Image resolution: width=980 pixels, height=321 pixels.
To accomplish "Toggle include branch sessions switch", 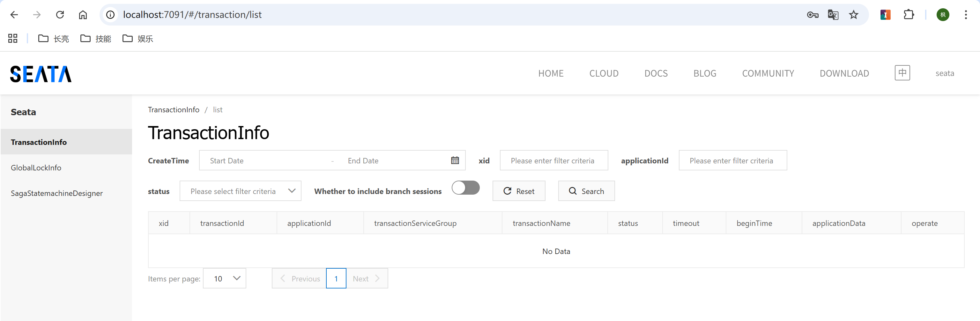I will [465, 188].
